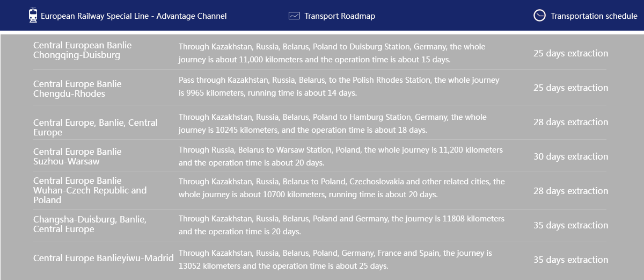Image resolution: width=644 pixels, height=280 pixels.
Task: Click the 13052 kilometers Spain route description
Action: [335, 260]
